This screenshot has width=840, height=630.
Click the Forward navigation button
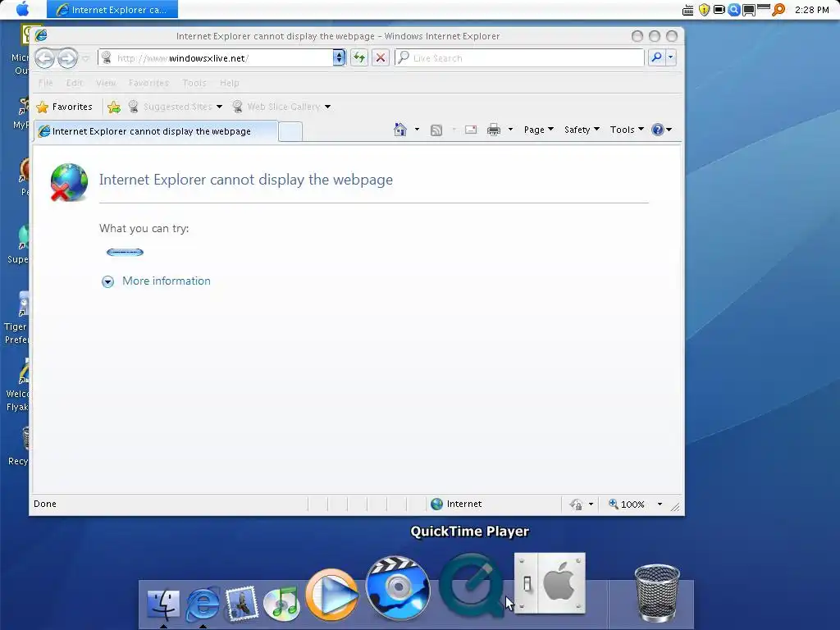click(x=67, y=58)
